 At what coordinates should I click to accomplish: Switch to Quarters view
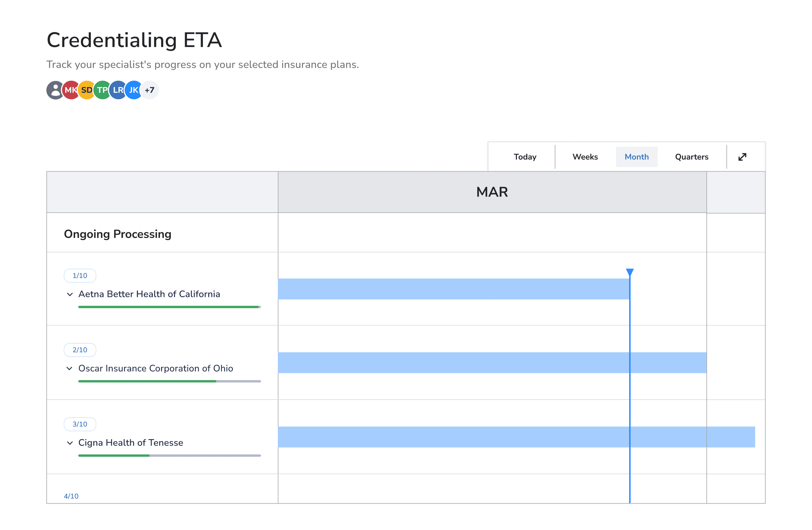(x=691, y=157)
